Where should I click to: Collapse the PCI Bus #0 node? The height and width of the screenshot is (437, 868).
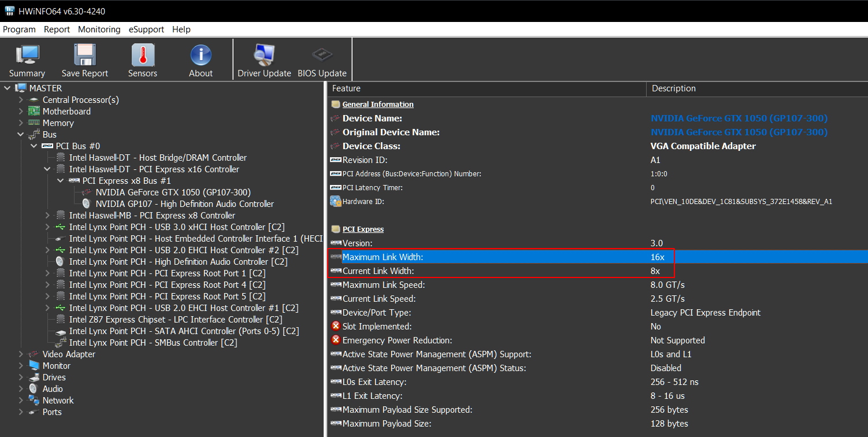click(x=34, y=146)
